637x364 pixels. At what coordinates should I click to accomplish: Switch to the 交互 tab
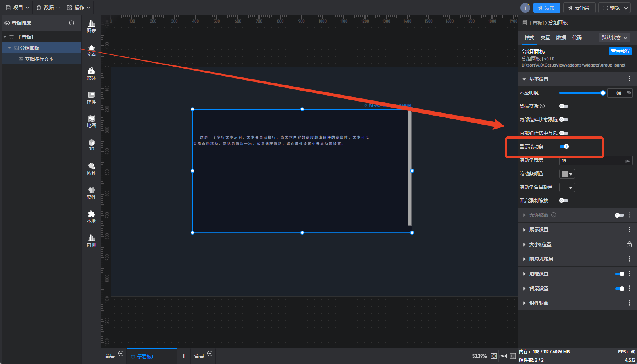pos(545,38)
